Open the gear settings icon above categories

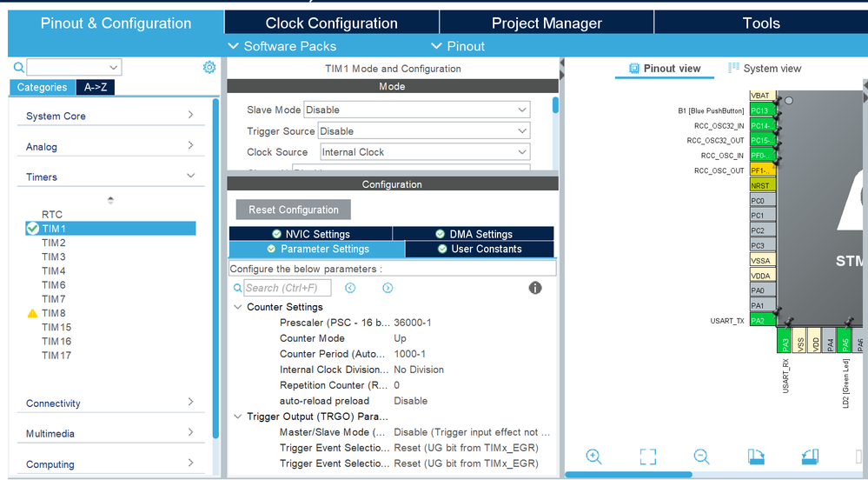[x=209, y=68]
